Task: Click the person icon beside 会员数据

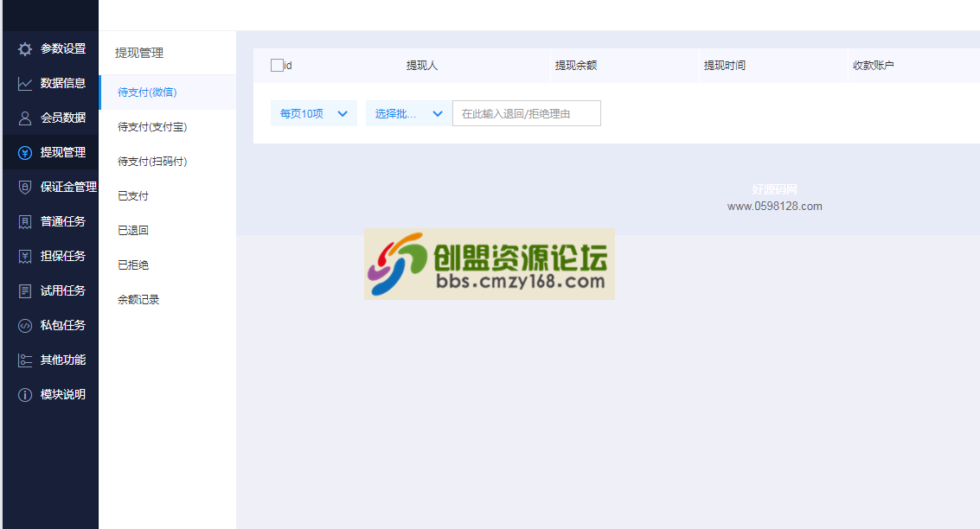Action: coord(25,118)
